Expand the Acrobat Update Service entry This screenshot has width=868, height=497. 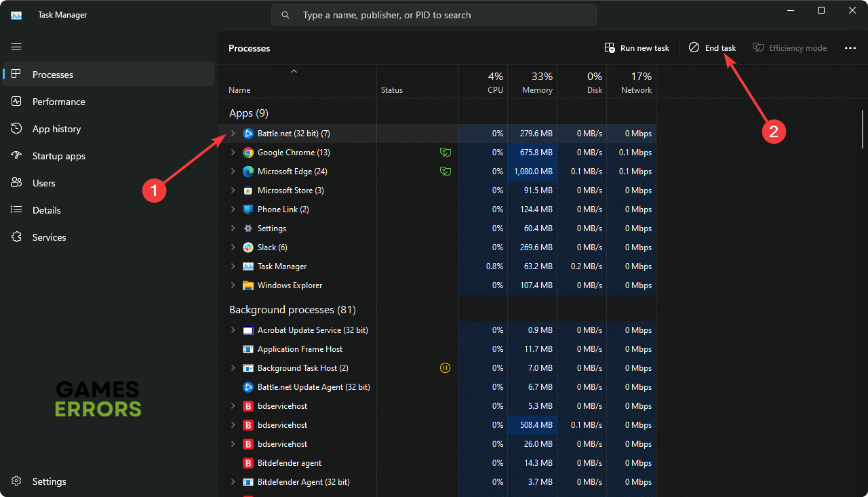point(233,330)
